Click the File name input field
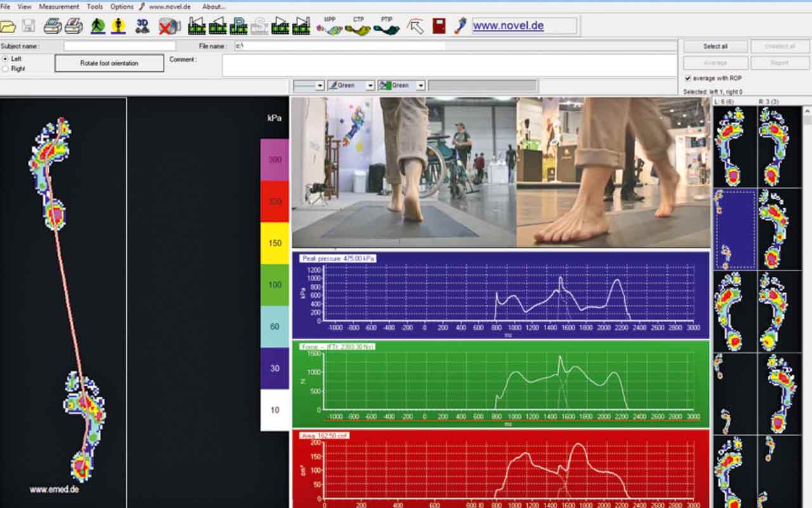Screen dimensions: 812x508 pyautogui.click(x=455, y=46)
